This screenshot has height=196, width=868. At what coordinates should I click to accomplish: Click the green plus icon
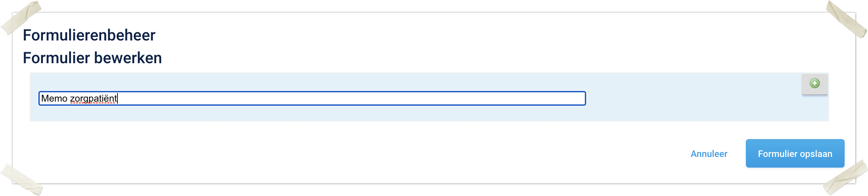click(814, 83)
